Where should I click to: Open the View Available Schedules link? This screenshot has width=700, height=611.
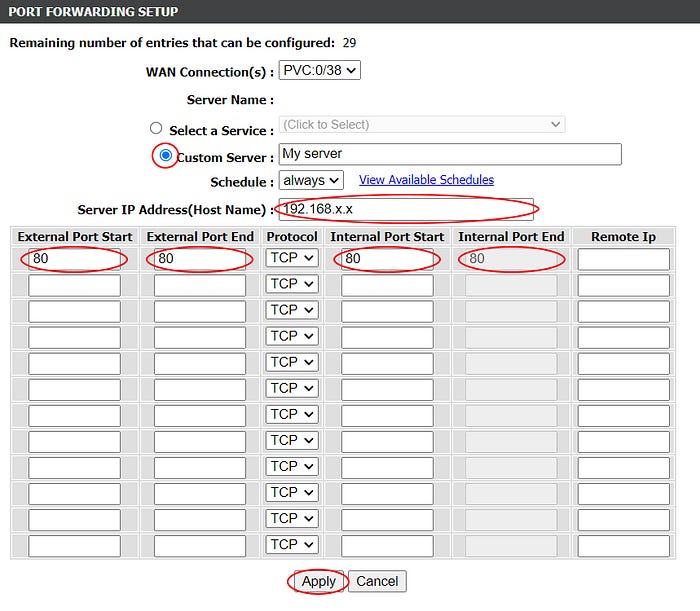pos(426,180)
